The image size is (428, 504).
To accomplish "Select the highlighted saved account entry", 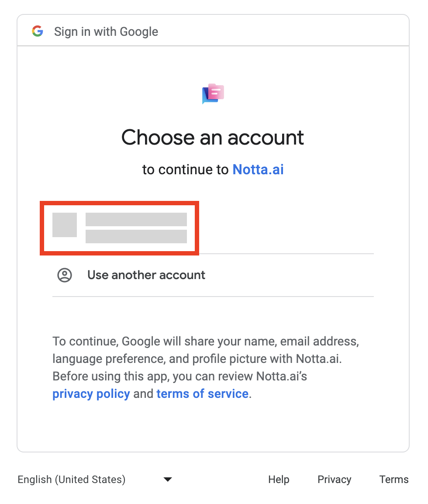I will [x=119, y=228].
